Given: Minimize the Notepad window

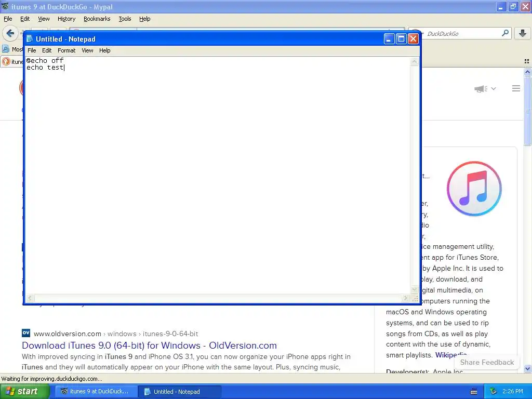Looking at the screenshot, I should [389, 39].
